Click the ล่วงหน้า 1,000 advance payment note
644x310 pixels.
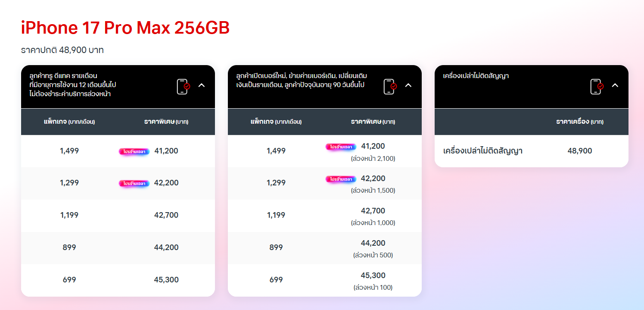pos(373,223)
